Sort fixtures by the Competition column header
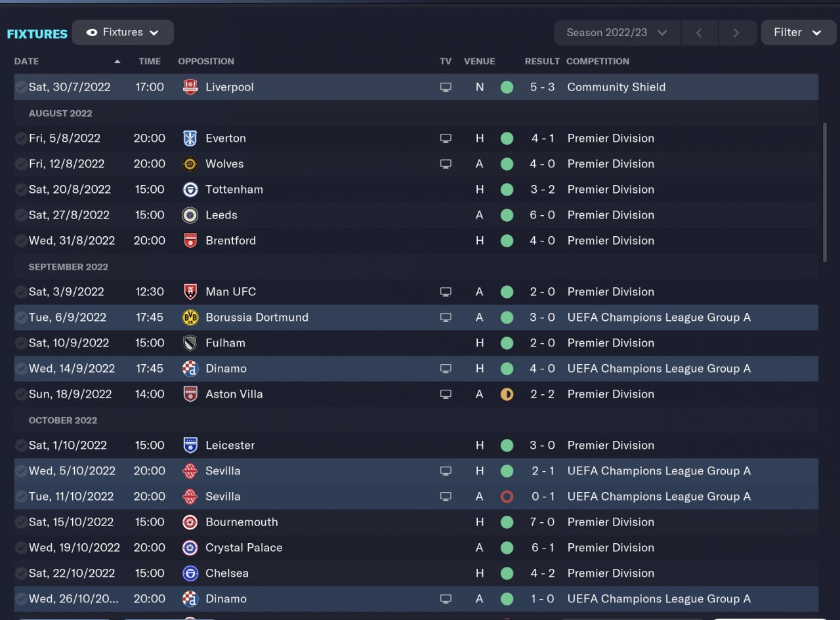This screenshot has height=620, width=840. click(x=597, y=61)
